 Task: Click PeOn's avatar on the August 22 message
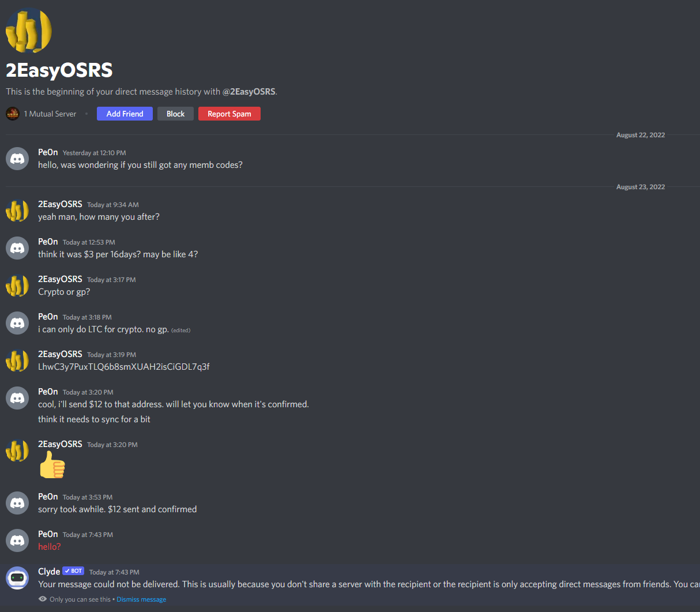pyautogui.click(x=17, y=159)
